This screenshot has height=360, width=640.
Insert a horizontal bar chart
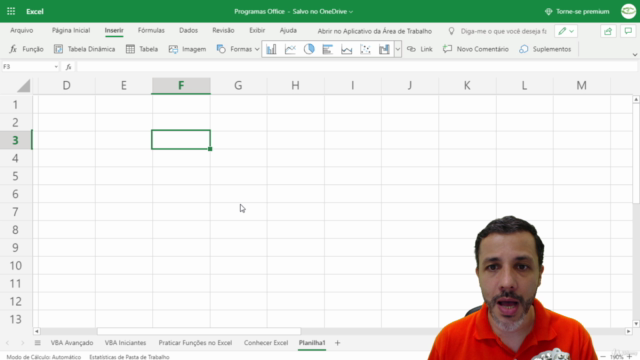(x=328, y=49)
